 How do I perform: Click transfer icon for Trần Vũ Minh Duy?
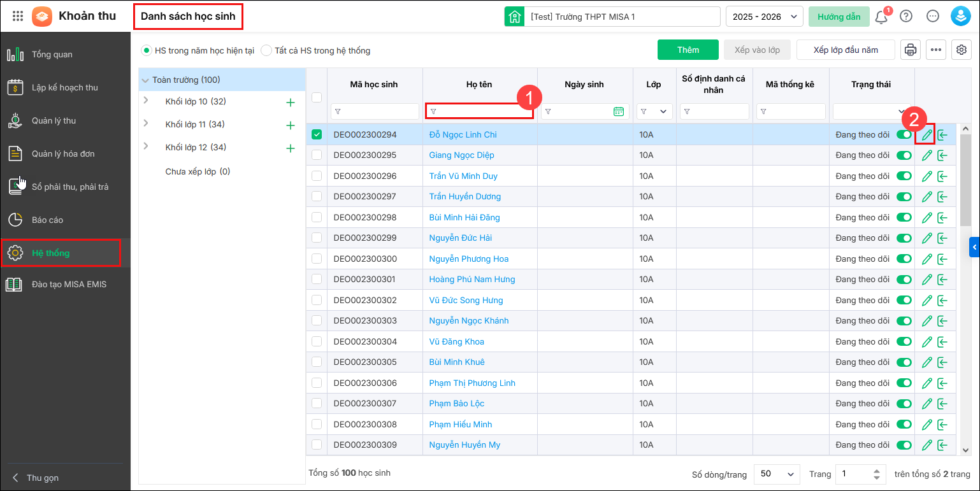point(942,176)
